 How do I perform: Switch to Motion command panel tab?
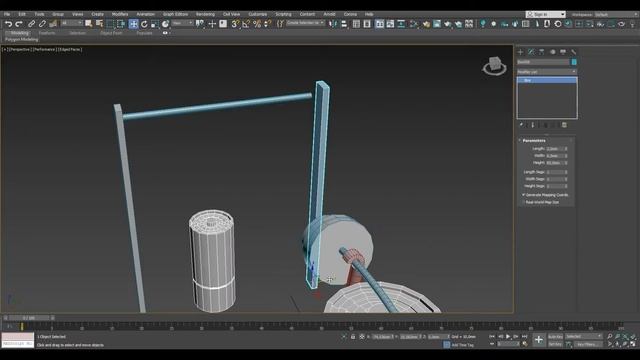[x=553, y=52]
